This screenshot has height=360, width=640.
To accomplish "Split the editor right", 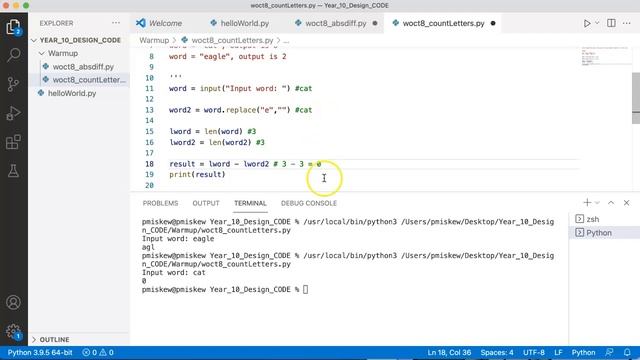I will point(611,23).
